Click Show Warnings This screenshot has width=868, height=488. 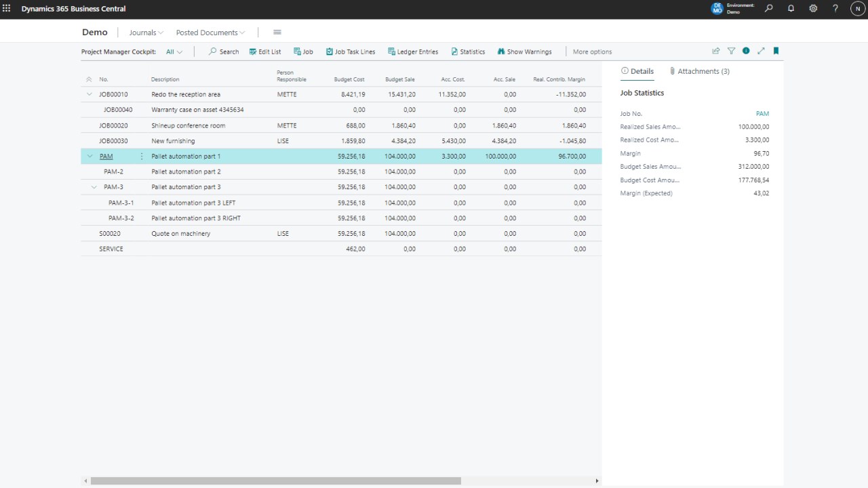pos(524,52)
